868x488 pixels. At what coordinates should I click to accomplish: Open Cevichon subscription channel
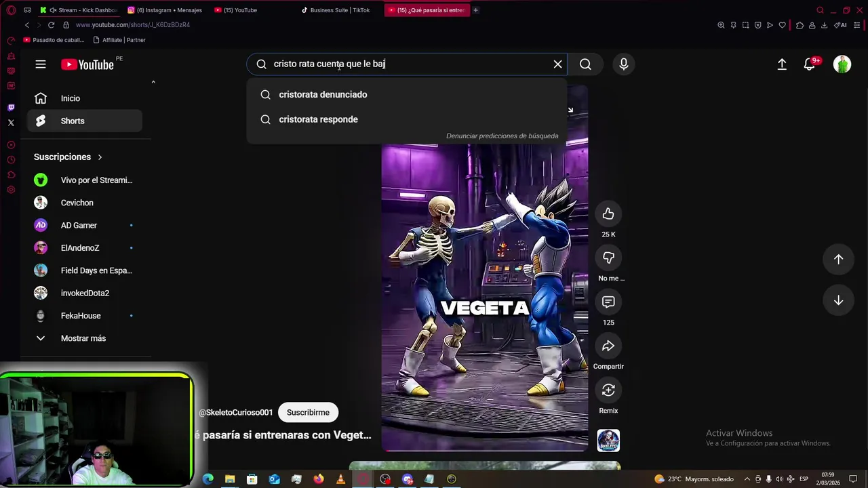coord(85,203)
